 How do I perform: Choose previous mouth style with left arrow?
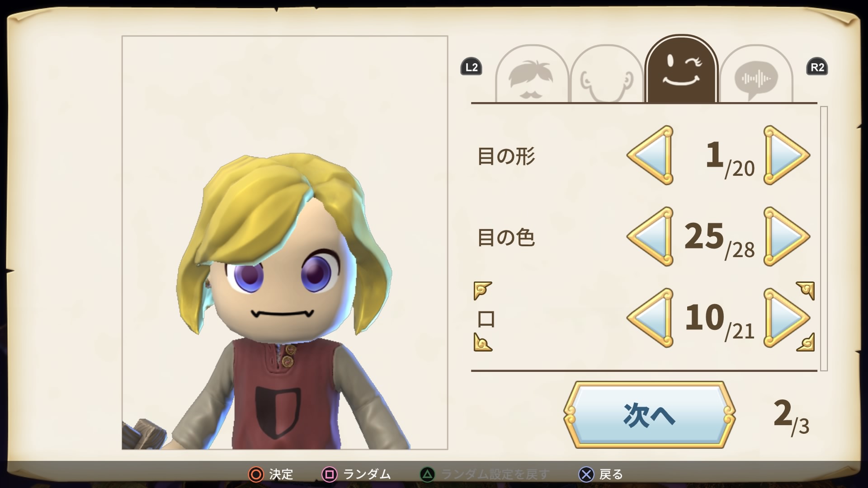point(651,318)
